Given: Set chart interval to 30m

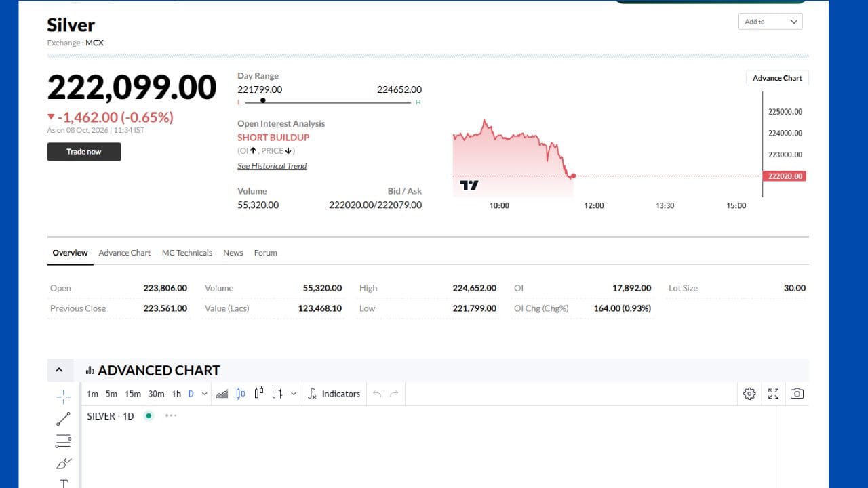Looking at the screenshot, I should coord(156,394).
